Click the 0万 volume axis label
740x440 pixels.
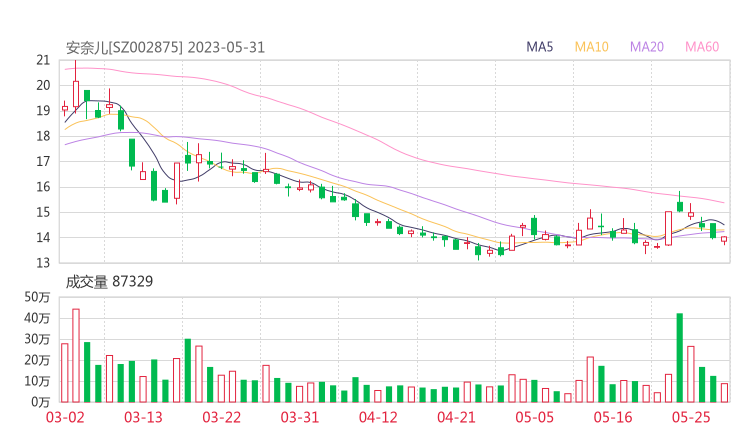click(41, 402)
